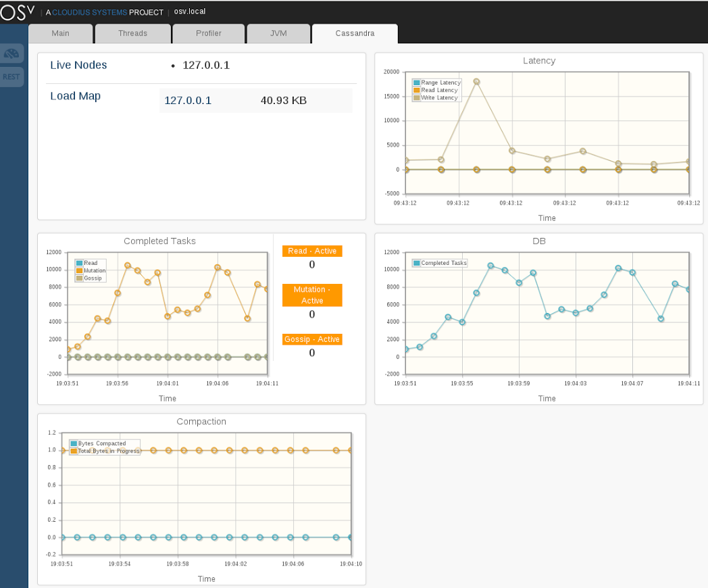The image size is (708, 588).
Task: Click the 1.2 tick on the Compaction y-axis
Action: click(x=52, y=433)
